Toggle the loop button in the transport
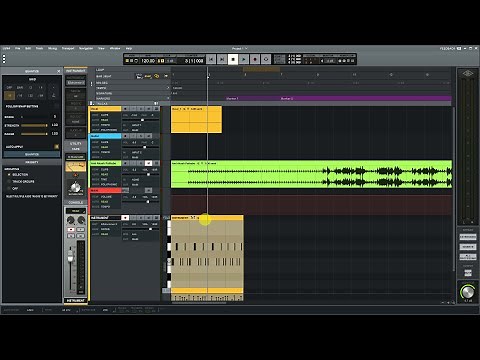This screenshot has width=480, height=360. (266, 59)
